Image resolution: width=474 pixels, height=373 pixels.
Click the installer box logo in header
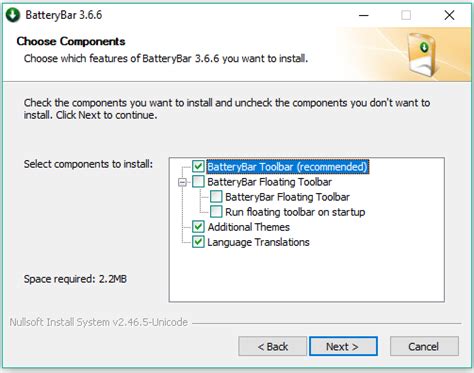pos(422,54)
